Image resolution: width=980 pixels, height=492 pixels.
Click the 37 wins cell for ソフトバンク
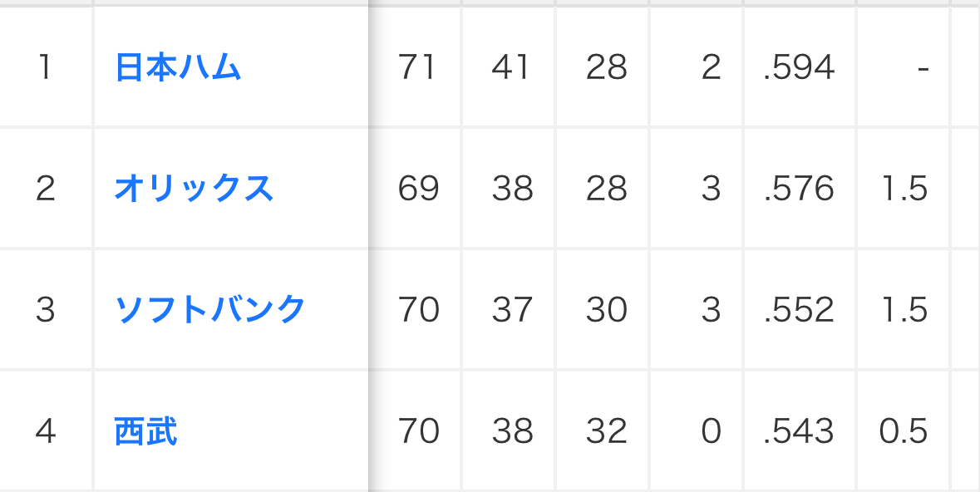pyautogui.click(x=510, y=310)
